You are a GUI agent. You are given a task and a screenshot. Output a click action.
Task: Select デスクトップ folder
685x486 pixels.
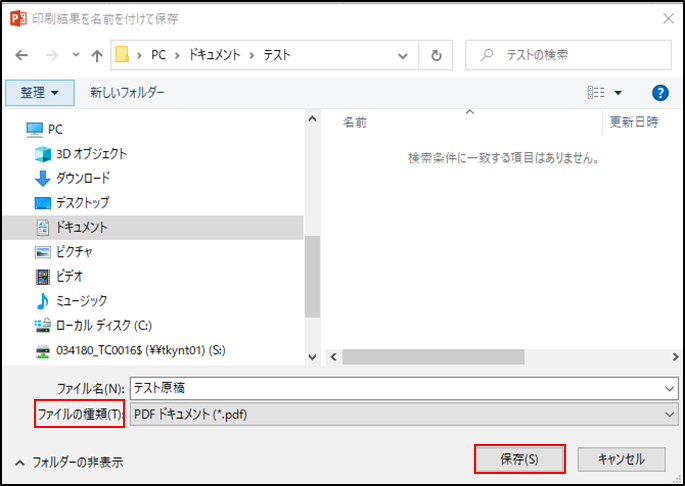coord(83,203)
